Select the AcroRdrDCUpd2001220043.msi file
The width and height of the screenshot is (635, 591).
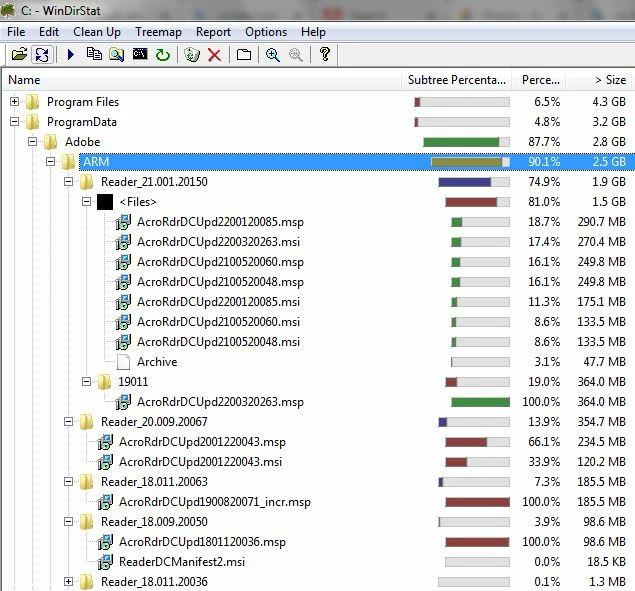tap(200, 462)
